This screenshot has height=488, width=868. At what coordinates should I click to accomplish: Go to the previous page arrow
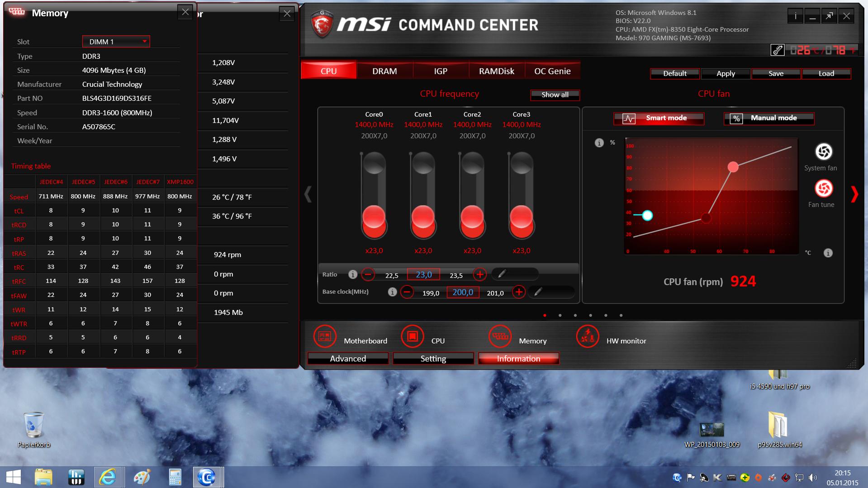coord(308,194)
